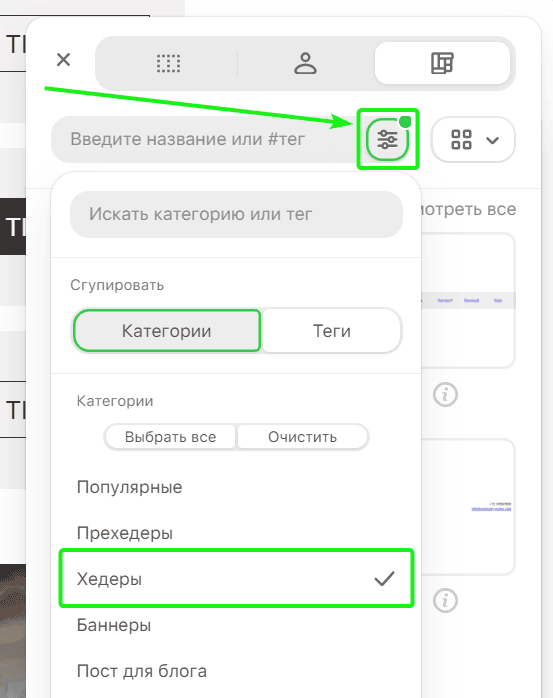
Task: Open the second header module thumbnail
Action: coord(468,507)
